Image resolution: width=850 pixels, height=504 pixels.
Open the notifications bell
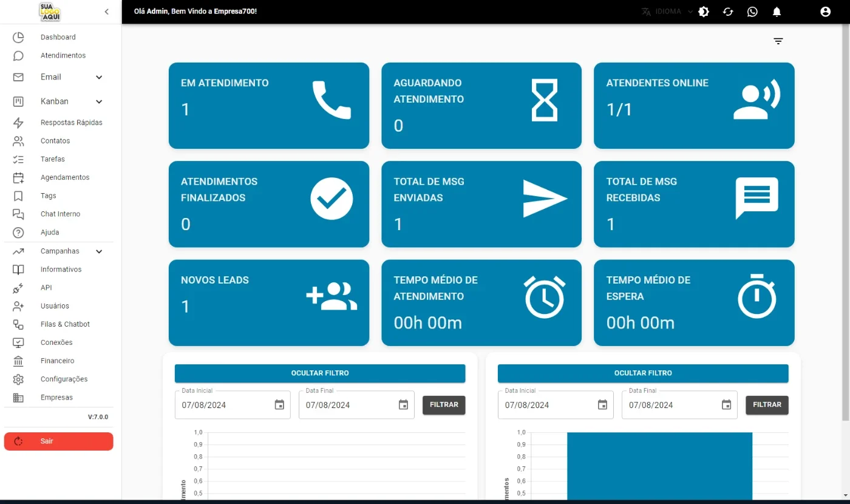pos(777,12)
